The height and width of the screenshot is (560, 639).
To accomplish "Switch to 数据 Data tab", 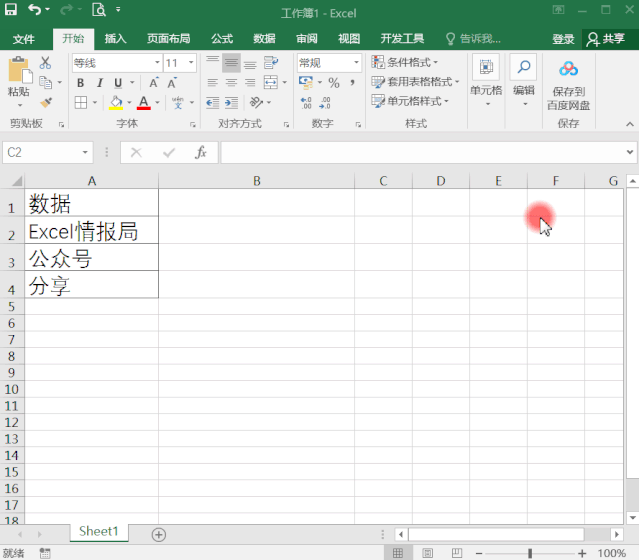I will (x=264, y=39).
